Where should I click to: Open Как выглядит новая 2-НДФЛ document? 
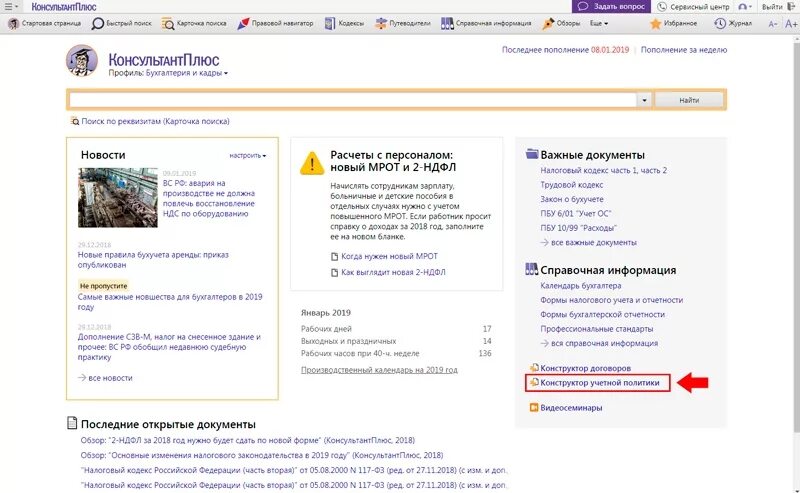coord(388,273)
